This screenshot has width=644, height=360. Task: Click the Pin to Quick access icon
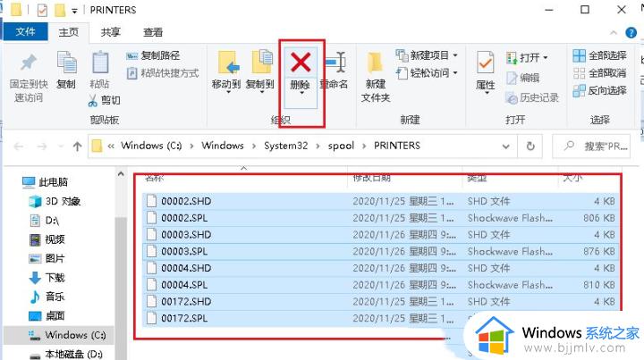click(29, 63)
